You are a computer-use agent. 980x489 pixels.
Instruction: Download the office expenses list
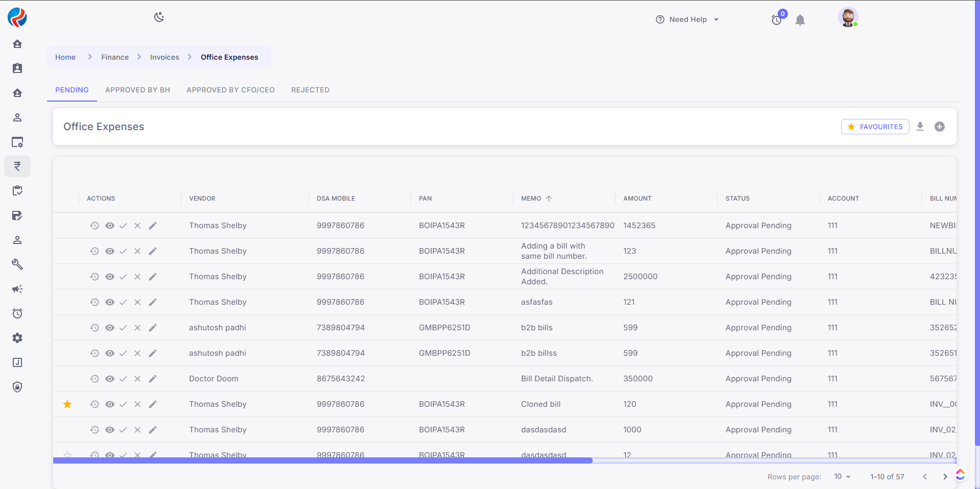920,127
